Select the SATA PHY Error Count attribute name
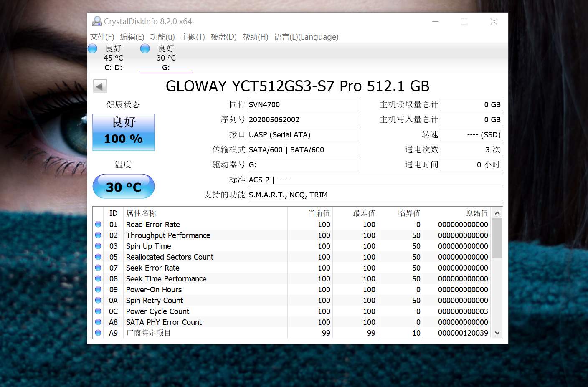The width and height of the screenshot is (588, 387). point(164,322)
